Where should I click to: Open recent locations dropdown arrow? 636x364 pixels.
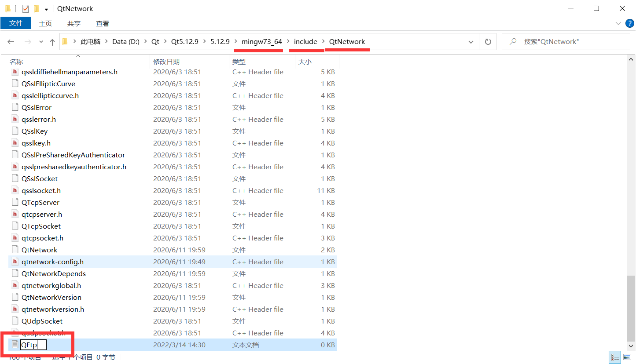(41, 42)
